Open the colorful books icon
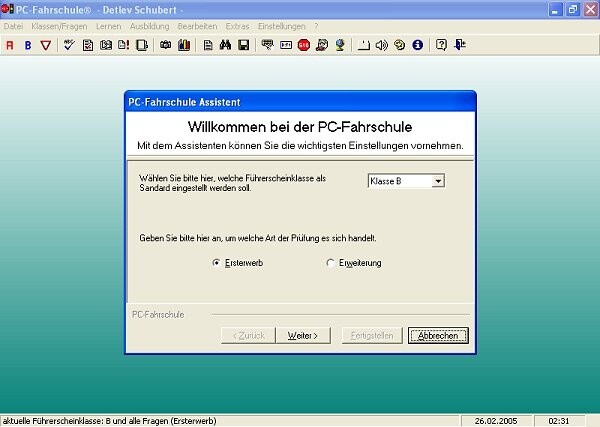 pos(184,45)
